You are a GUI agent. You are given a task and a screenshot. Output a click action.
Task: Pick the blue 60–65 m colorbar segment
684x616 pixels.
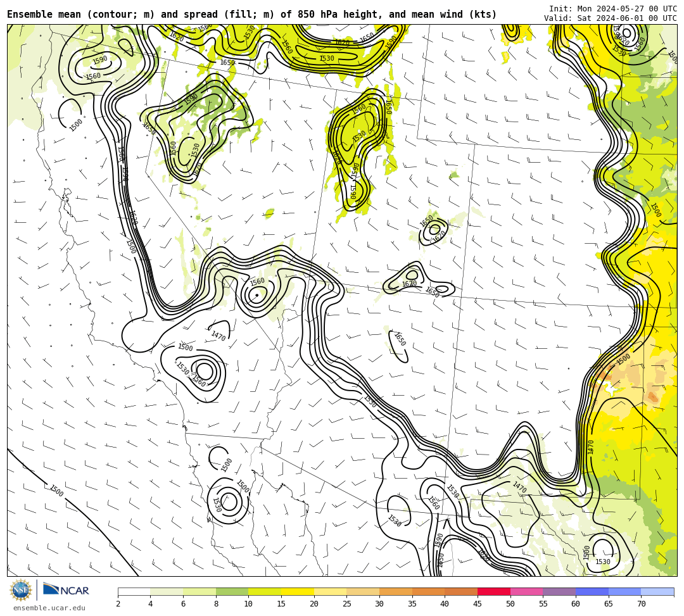coord(592,591)
